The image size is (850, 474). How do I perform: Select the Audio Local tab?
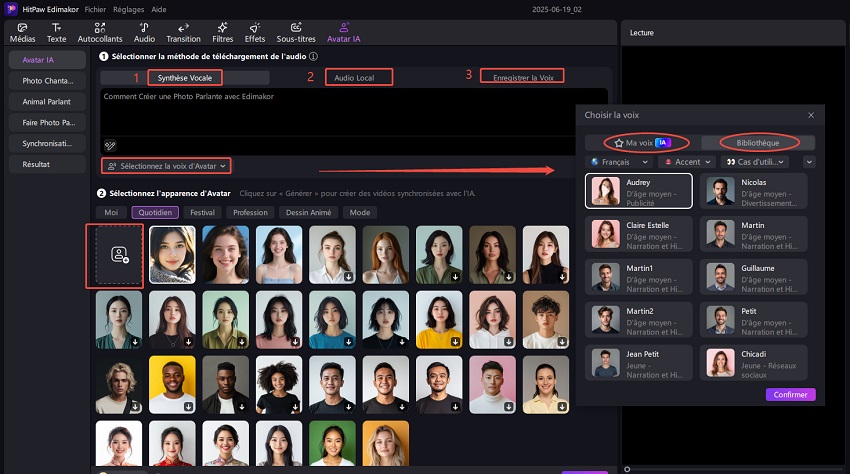tap(355, 78)
